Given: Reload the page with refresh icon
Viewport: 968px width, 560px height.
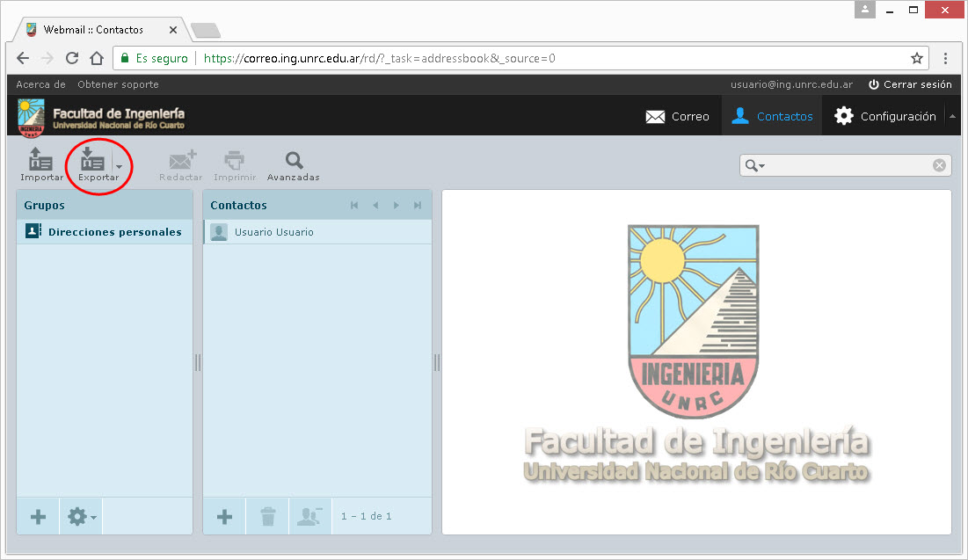Looking at the screenshot, I should (72, 58).
